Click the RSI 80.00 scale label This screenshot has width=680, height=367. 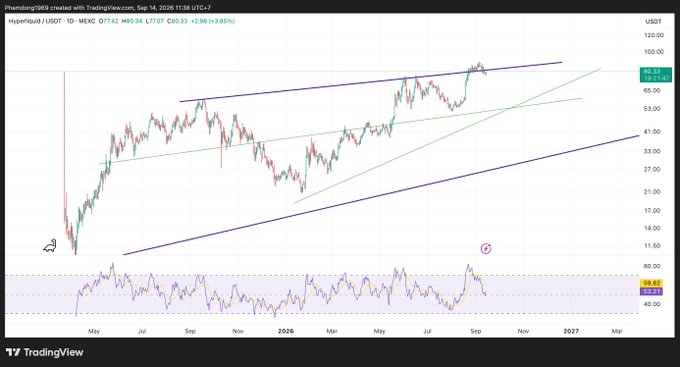coord(652,266)
